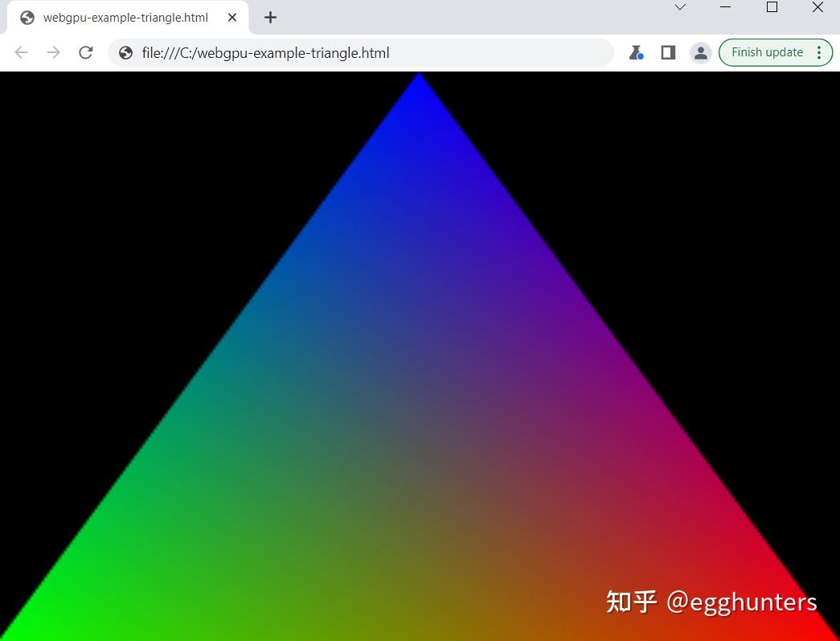
Task: Click the back navigation arrow
Action: 21,52
